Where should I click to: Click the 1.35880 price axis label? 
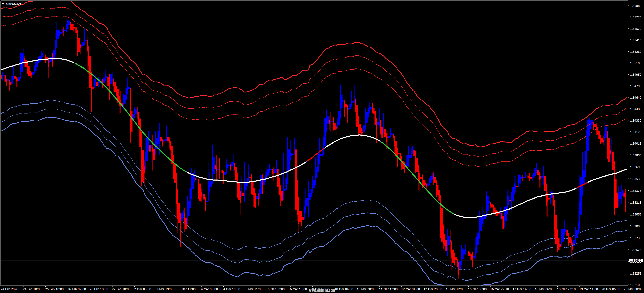tap(636, 6)
